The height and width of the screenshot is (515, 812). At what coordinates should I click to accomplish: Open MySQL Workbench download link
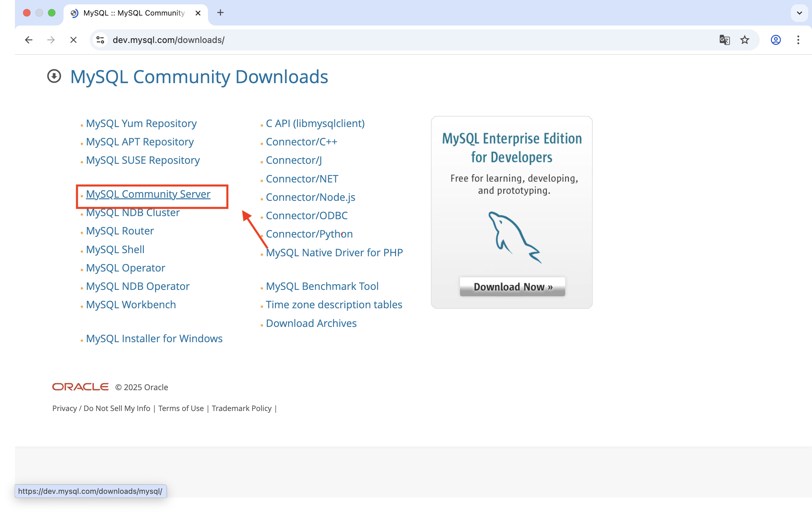click(x=131, y=305)
